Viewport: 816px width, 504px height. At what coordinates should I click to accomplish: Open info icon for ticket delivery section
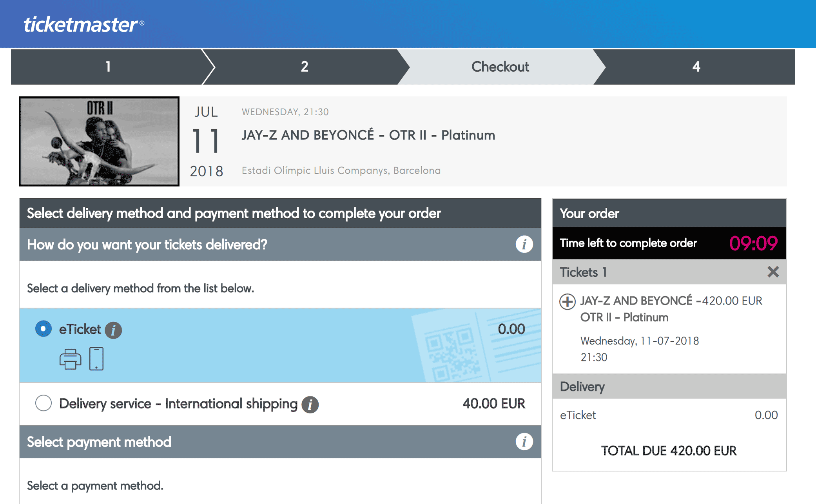click(524, 245)
